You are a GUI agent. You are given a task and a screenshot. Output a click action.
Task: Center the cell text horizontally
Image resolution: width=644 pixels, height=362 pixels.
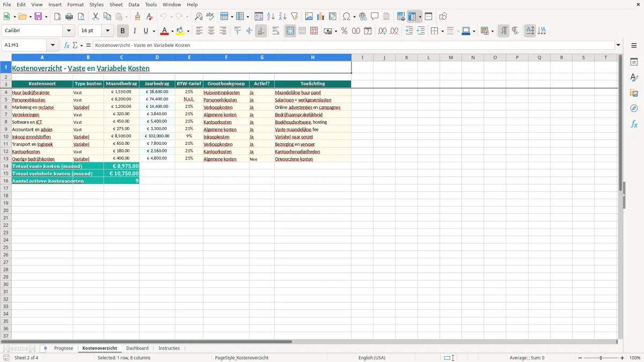click(211, 31)
